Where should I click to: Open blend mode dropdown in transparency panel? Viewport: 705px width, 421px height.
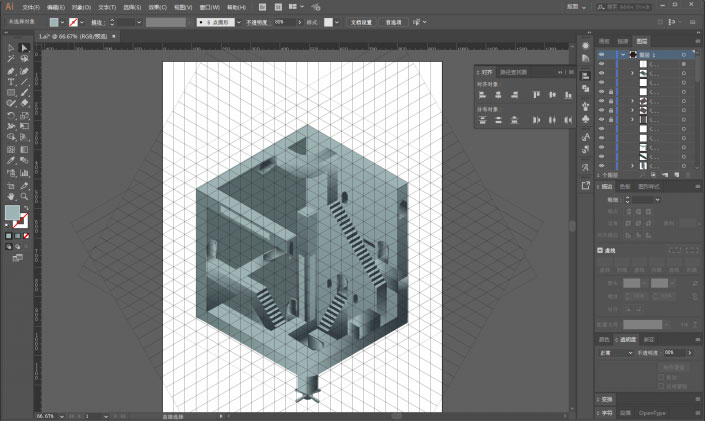click(x=615, y=353)
